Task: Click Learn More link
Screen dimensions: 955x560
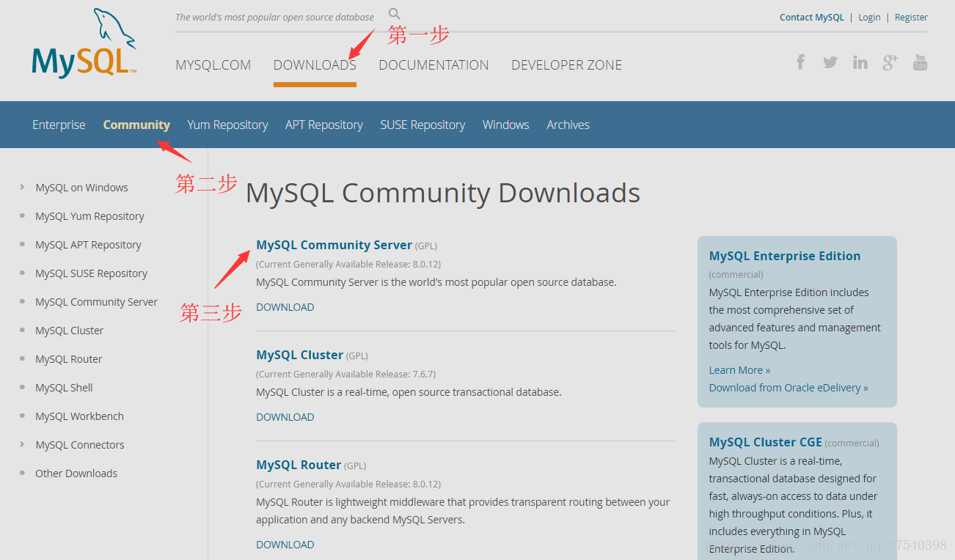Action: tap(739, 370)
